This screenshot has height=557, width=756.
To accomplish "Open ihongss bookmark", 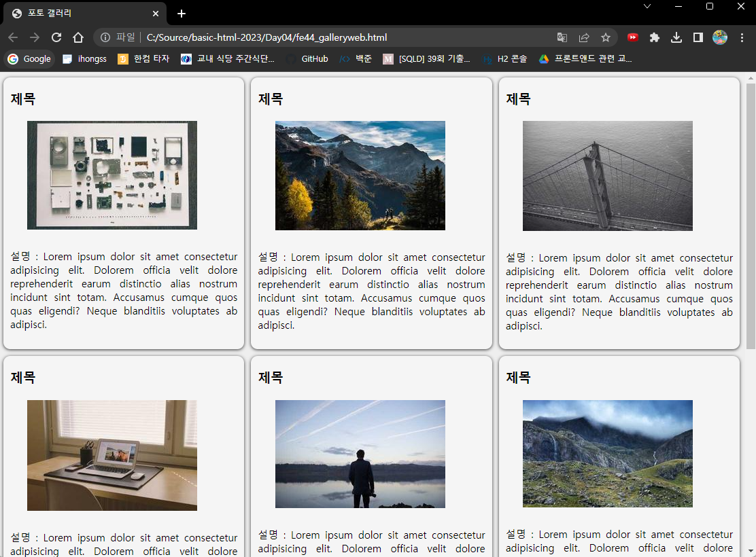I will coord(85,59).
